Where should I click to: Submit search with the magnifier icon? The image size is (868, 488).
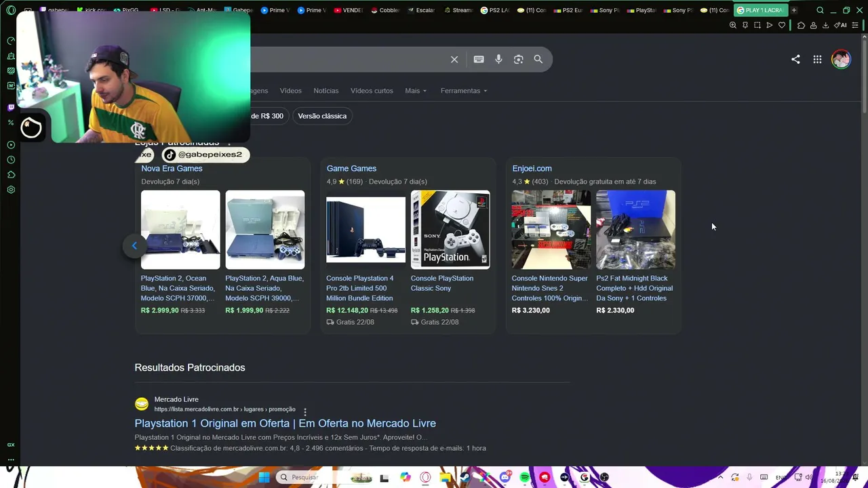538,60
